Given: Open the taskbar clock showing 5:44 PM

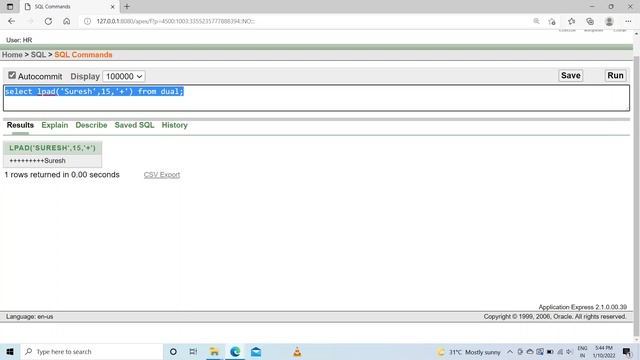Looking at the screenshot, I should (x=604, y=352).
